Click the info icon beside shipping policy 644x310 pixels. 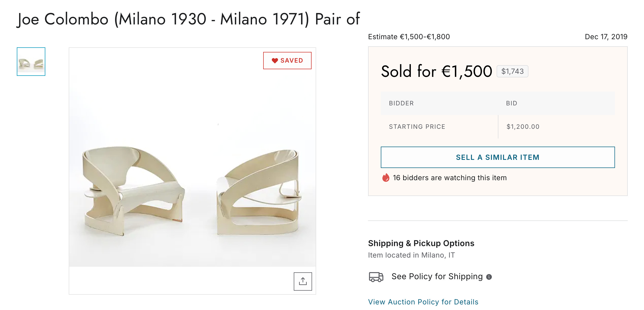[x=489, y=277]
